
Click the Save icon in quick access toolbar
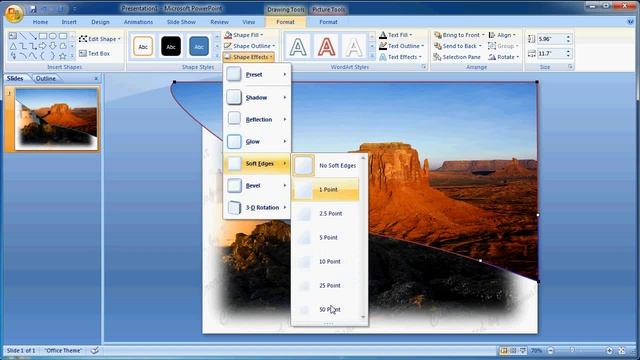tap(33, 9)
